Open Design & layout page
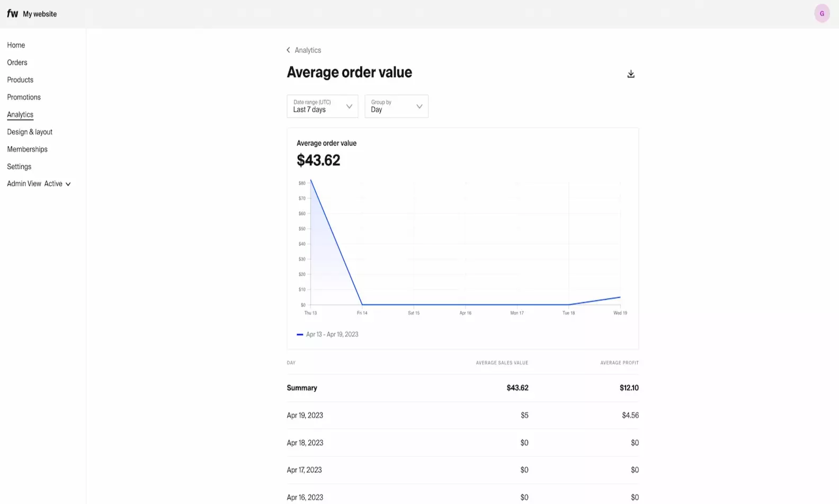Viewport: 839px width, 504px height. coord(30,132)
